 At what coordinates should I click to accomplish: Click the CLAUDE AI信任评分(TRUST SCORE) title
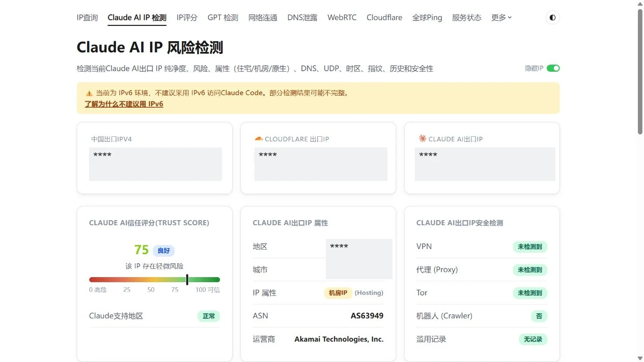coord(149,223)
